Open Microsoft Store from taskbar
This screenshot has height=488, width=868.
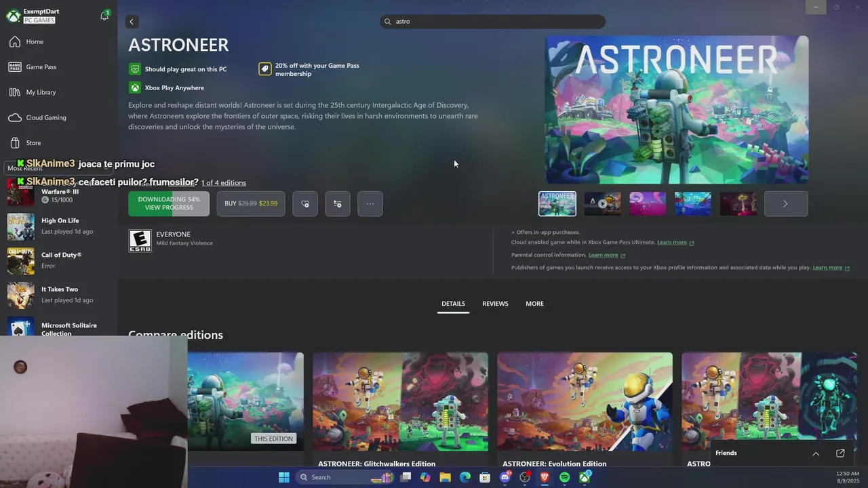pos(485,477)
